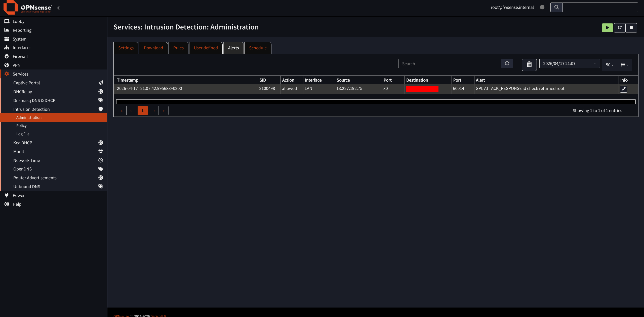The width and height of the screenshot is (644, 317).
Task: Click the OpenDNS tags icon
Action: (101, 169)
